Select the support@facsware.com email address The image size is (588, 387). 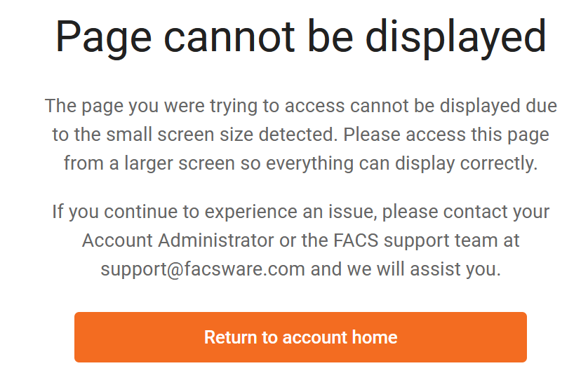(x=203, y=269)
